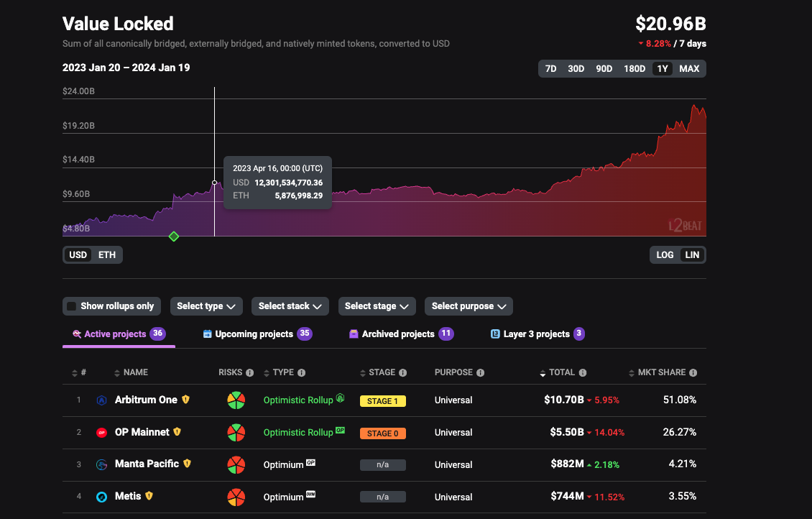The width and height of the screenshot is (812, 519).
Task: Click the Manta Pacific project logo
Action: coord(102,464)
